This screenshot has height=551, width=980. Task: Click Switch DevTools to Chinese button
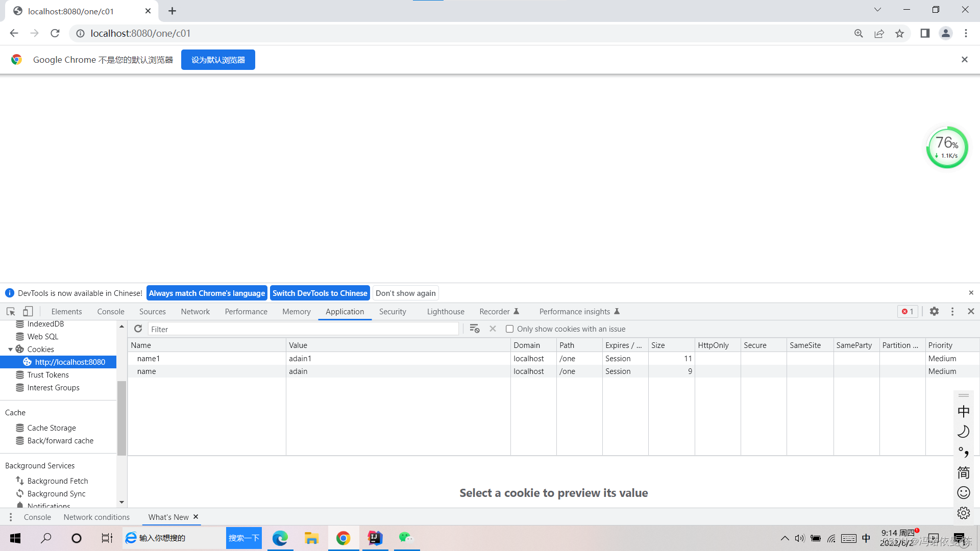point(320,293)
